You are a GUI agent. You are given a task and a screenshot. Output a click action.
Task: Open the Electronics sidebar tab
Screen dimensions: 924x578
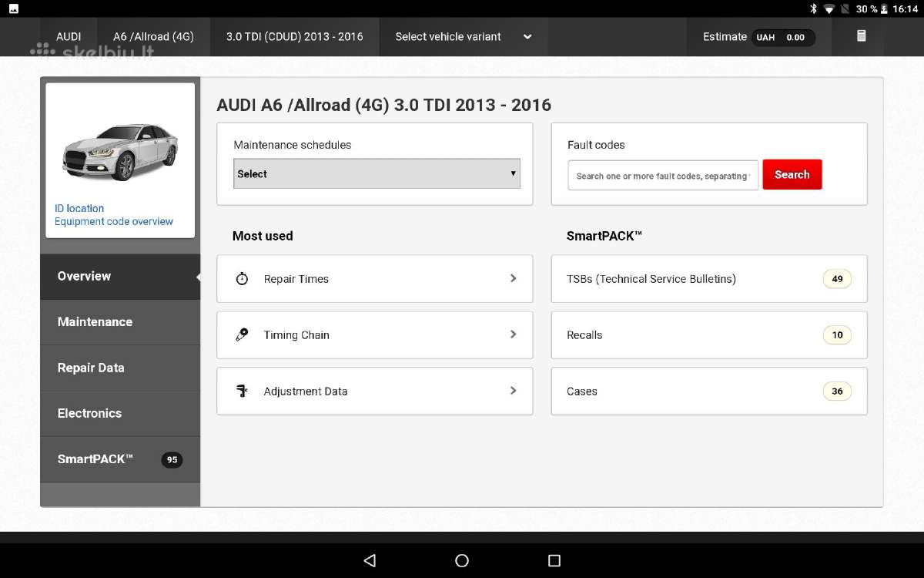coord(120,413)
